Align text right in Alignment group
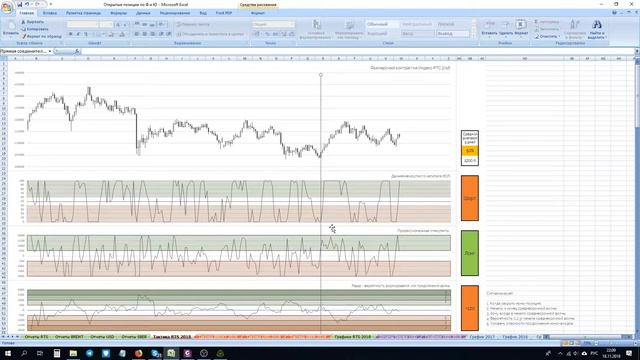640x360 pixels. tap(152, 34)
